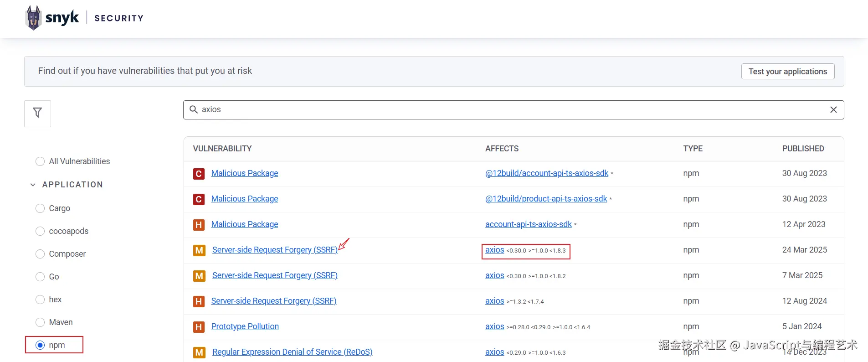Select the Go radio button
The width and height of the screenshot is (868, 362).
pos(40,277)
